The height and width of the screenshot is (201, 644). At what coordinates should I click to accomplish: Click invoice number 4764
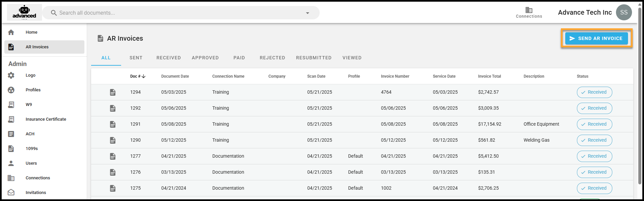tap(386, 92)
